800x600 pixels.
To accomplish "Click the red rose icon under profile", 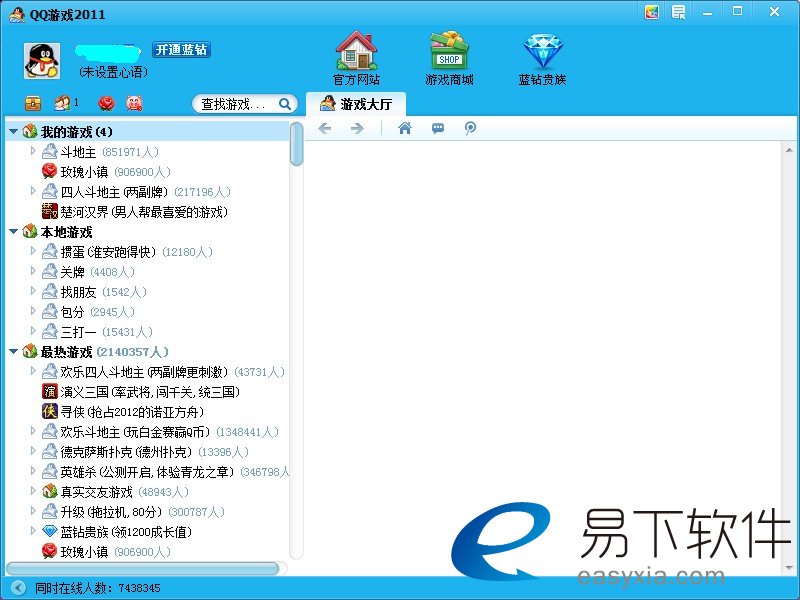I will click(x=106, y=103).
